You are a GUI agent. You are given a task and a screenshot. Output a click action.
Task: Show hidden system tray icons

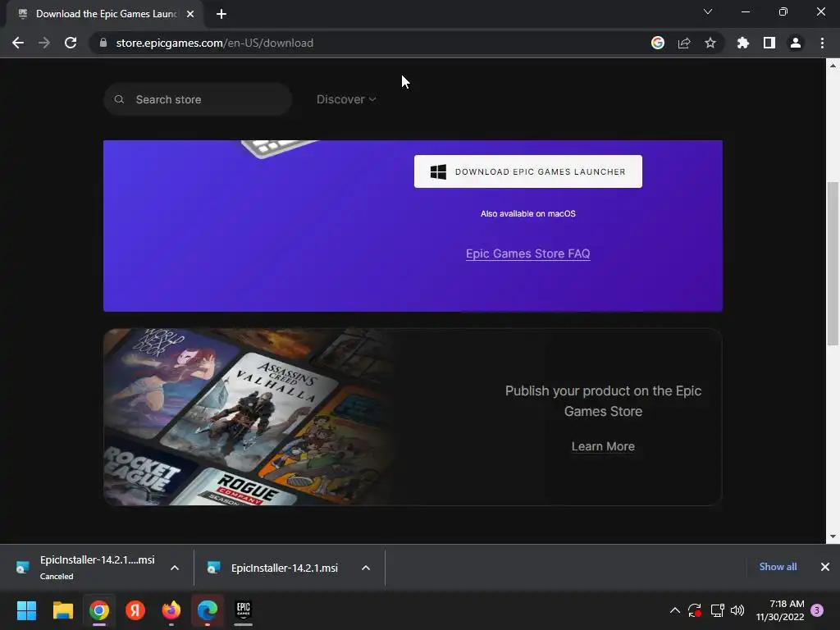click(x=675, y=610)
